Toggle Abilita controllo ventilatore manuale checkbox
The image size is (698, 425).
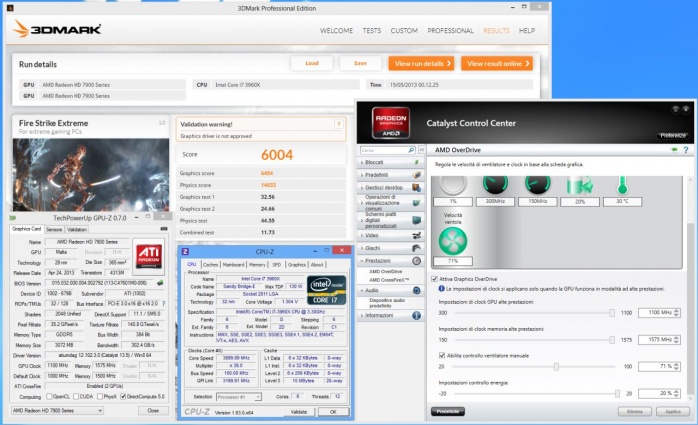pyautogui.click(x=442, y=355)
